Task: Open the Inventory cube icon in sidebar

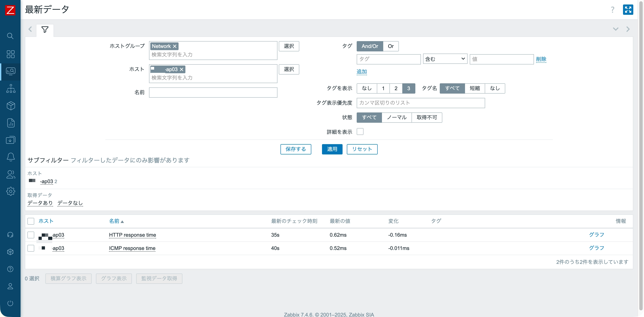Action: point(10,106)
